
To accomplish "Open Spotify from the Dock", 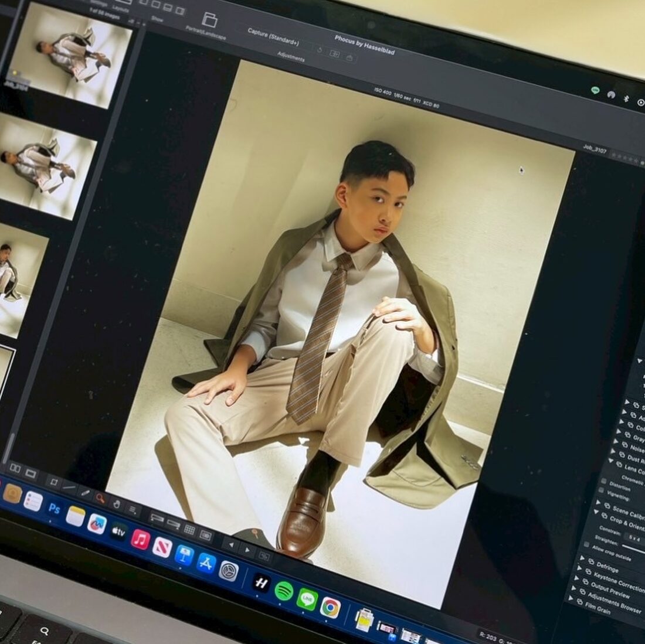I will coord(284,591).
